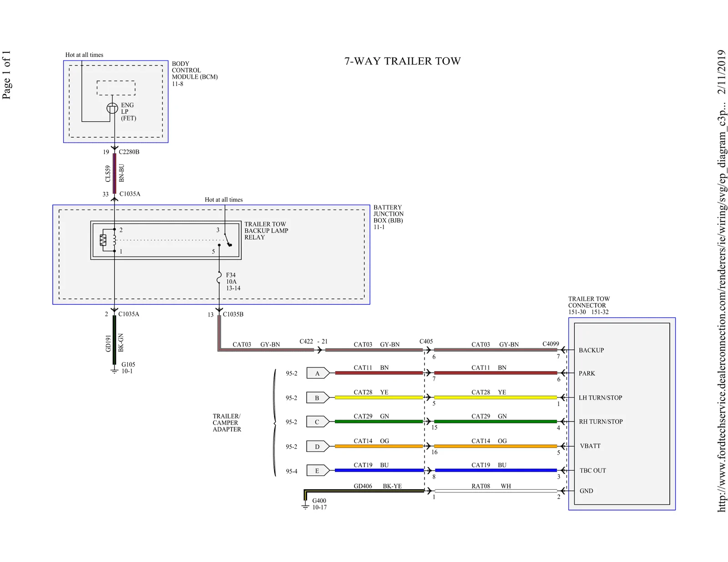Click the G105 10-1 ground label
This screenshot has width=728, height=562.
(x=128, y=368)
